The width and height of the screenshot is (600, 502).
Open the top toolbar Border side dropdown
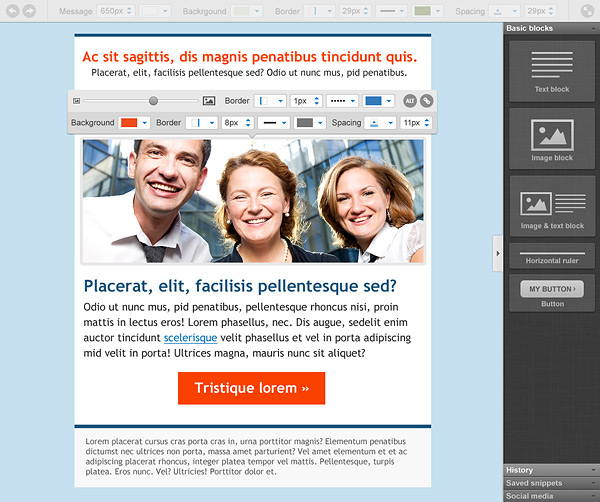click(320, 11)
